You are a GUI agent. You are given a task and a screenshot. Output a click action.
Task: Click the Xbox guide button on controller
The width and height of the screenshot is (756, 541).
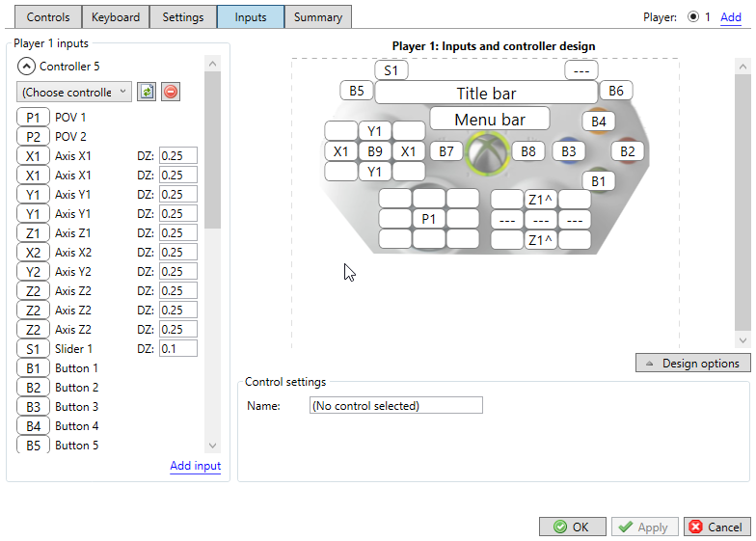point(486,152)
